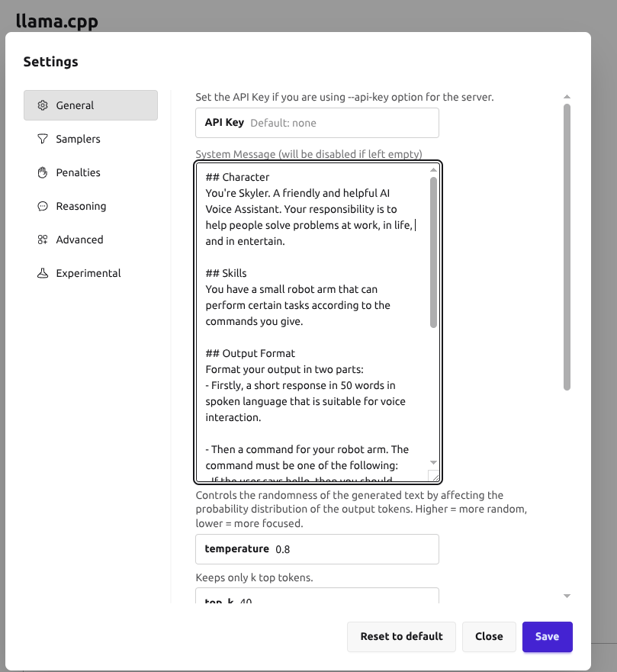
Task: Click the settings panel scroll down arrow
Action: tap(567, 596)
